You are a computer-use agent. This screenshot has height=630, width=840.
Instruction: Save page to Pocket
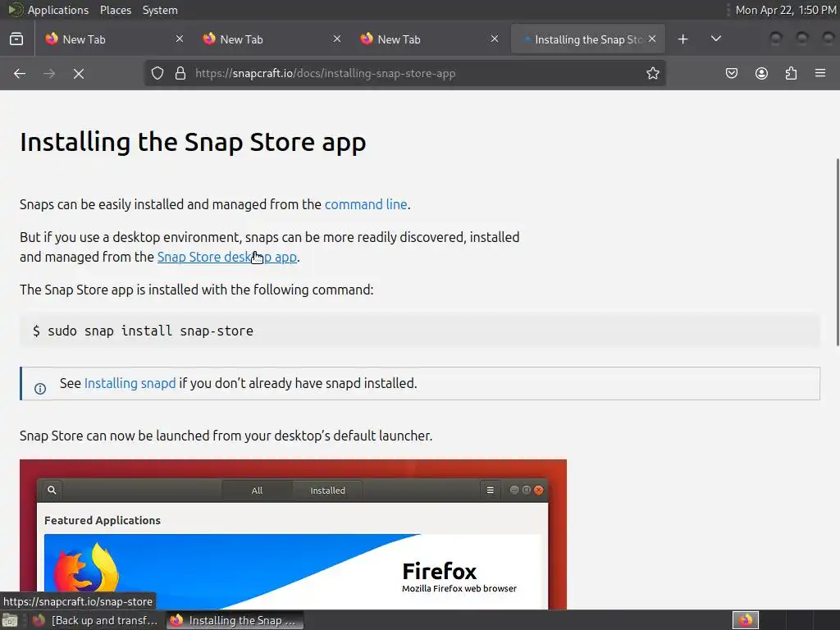(x=732, y=73)
